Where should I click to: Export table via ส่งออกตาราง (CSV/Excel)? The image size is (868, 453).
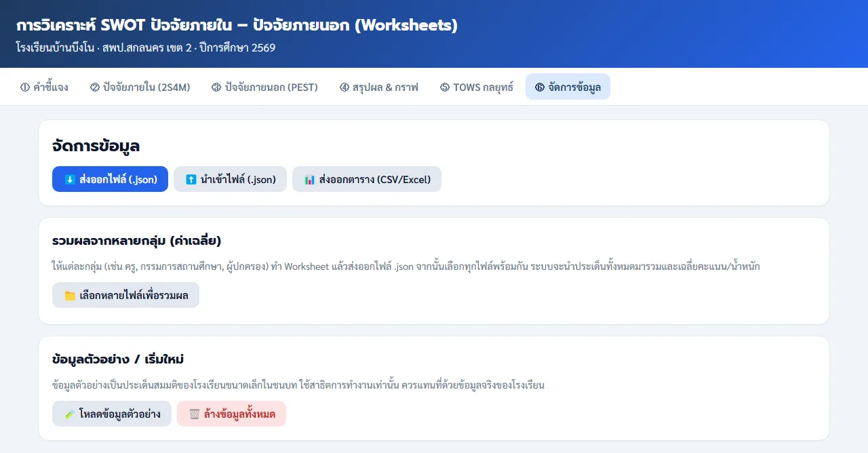pyautogui.click(x=367, y=179)
